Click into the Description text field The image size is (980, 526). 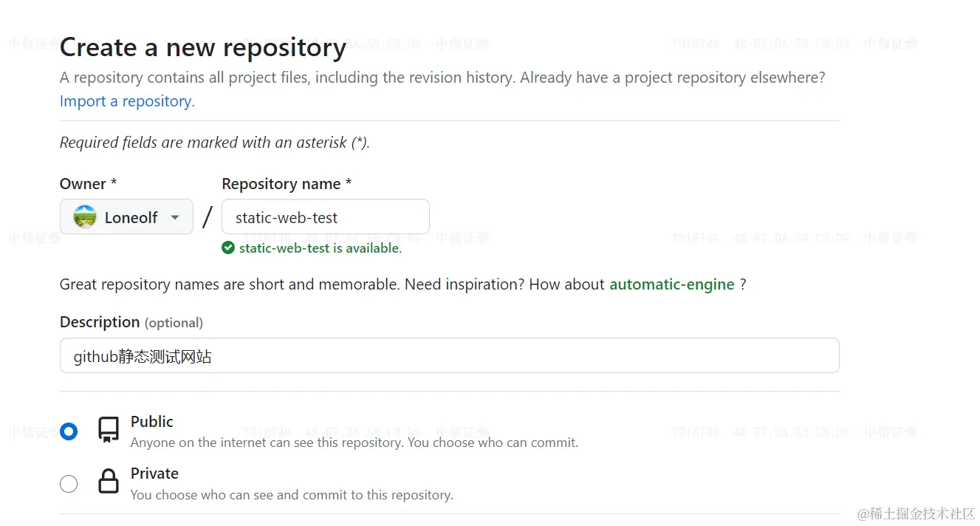(x=449, y=356)
